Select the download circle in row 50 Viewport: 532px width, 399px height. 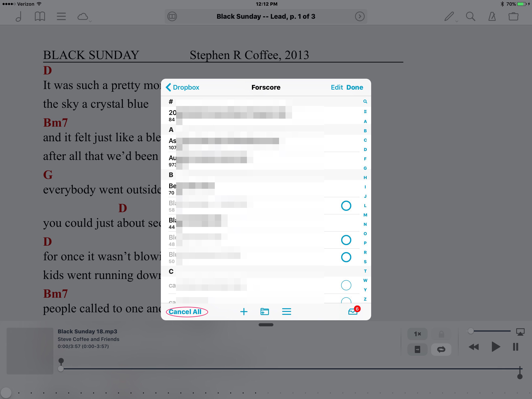346,257
